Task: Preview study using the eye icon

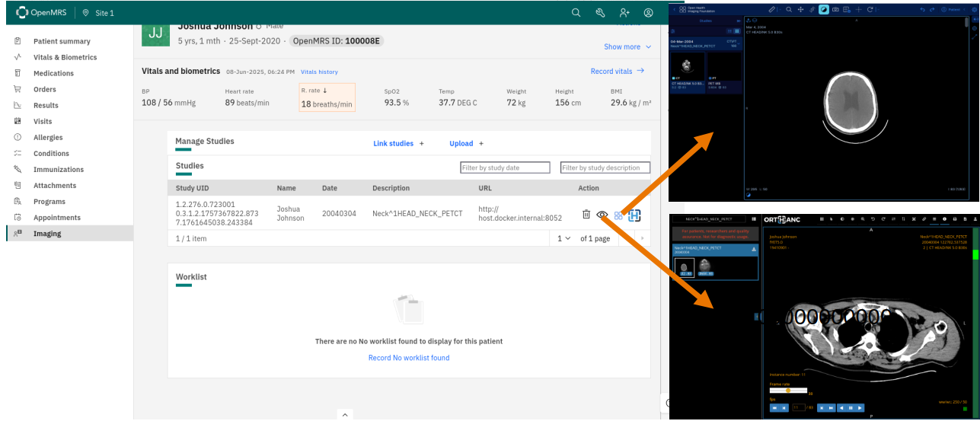Action: (602, 215)
